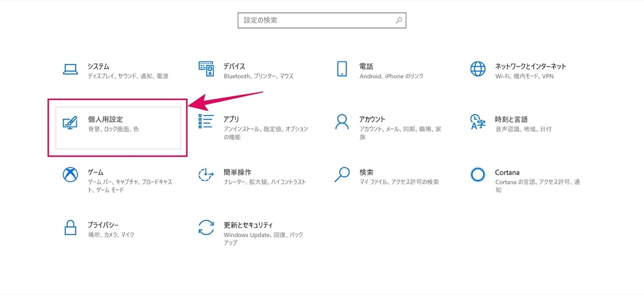Image resolution: width=644 pixels, height=295 pixels.
Task: Click the ゲーム Xbox icon
Action: click(70, 175)
